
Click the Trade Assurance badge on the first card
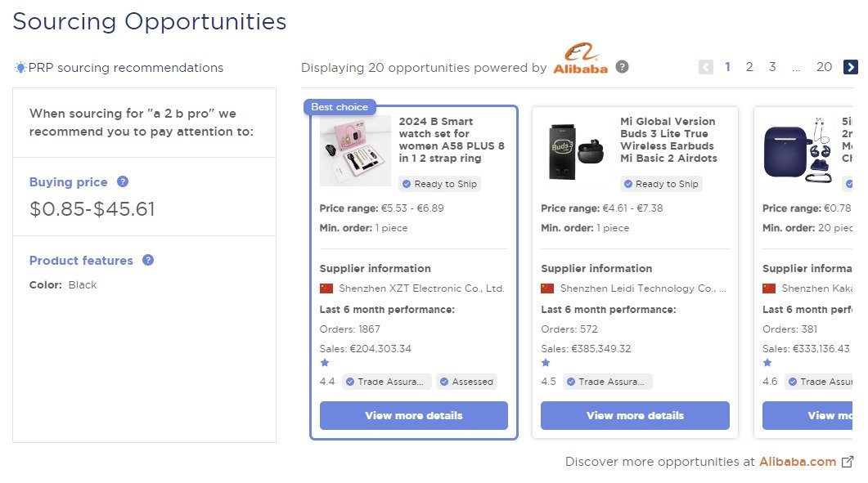386,382
